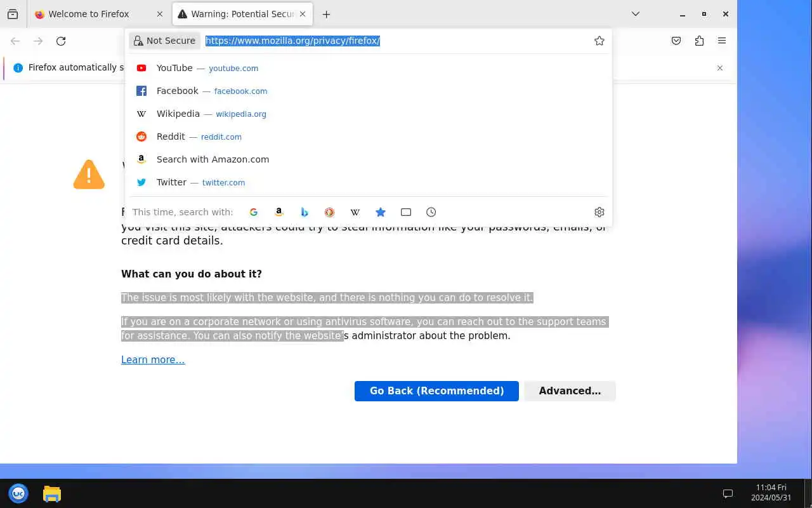Open the Firefox application menu
This screenshot has width=812, height=508.
[722, 41]
